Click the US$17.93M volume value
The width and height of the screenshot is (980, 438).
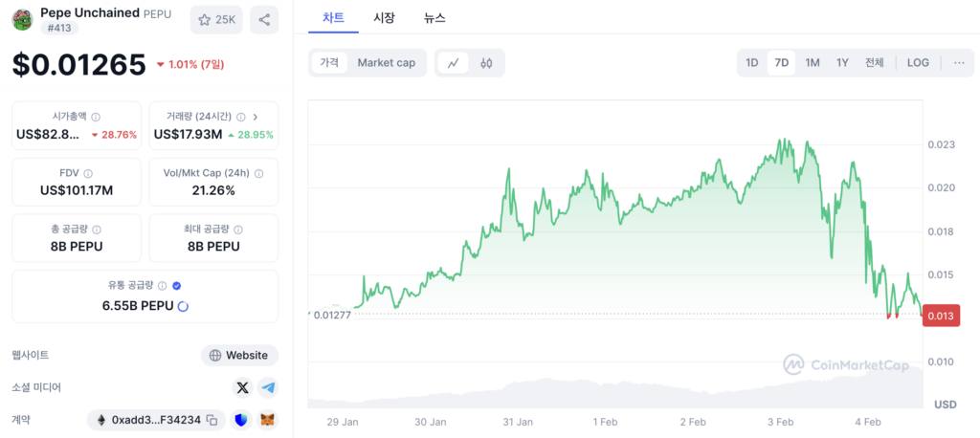point(188,134)
